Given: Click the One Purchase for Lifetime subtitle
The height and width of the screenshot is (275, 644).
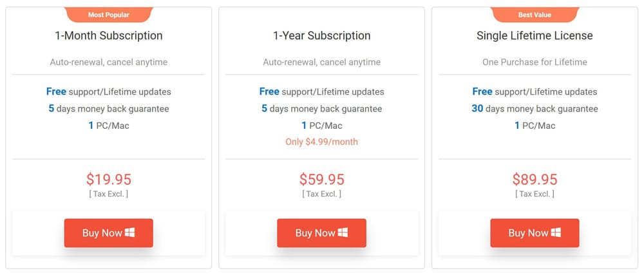Looking at the screenshot, I should 535,62.
